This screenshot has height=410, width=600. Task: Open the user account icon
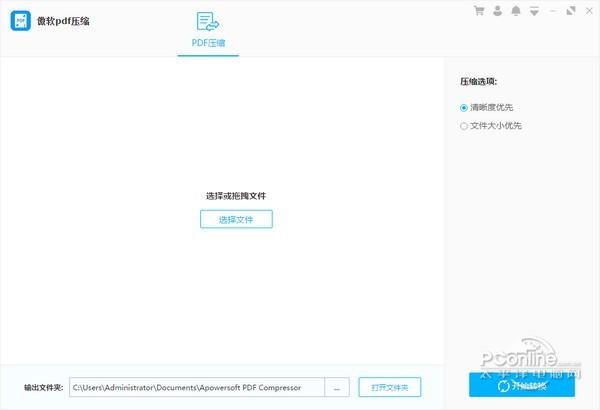point(497,11)
